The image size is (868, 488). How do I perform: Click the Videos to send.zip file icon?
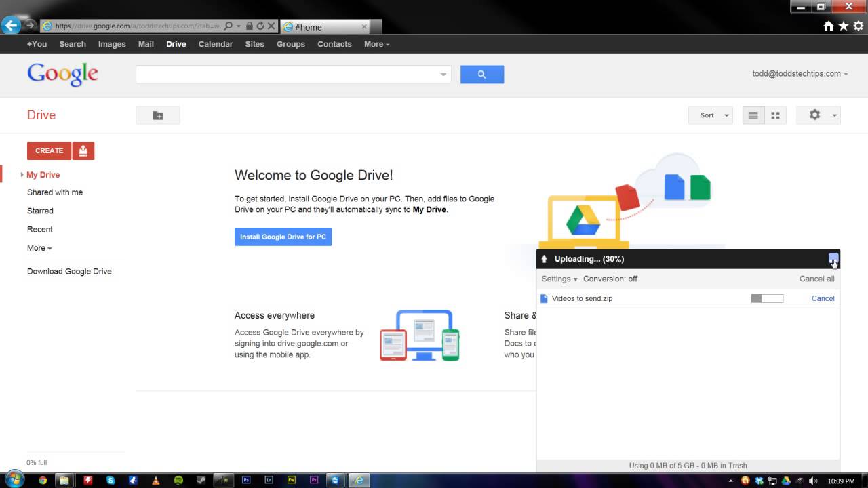pos(544,298)
